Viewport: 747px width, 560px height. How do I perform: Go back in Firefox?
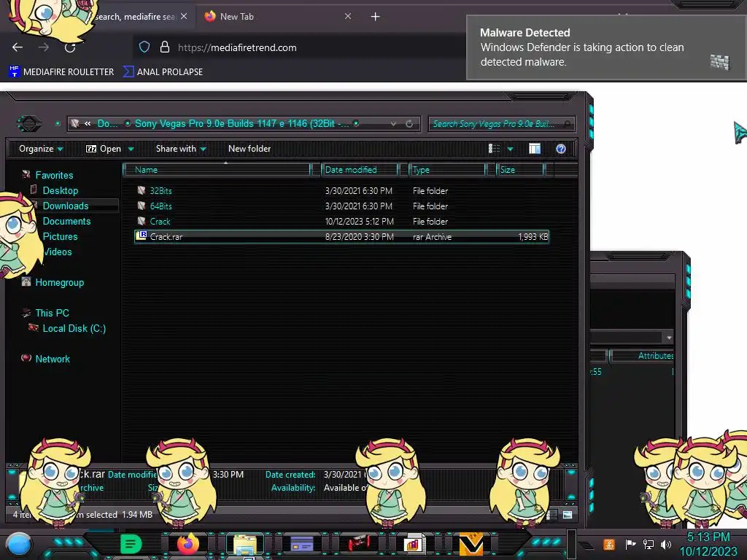18,47
